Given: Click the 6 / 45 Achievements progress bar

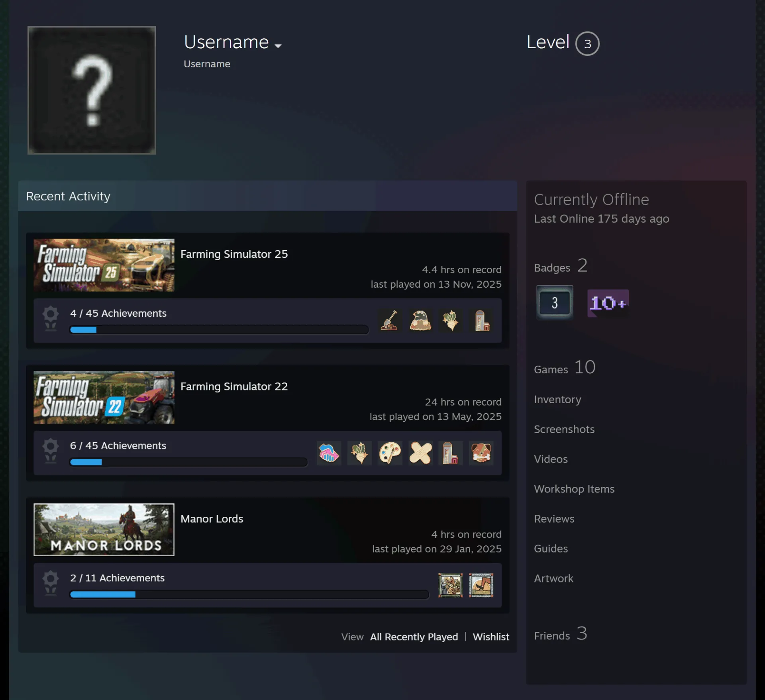Looking at the screenshot, I should [x=188, y=462].
